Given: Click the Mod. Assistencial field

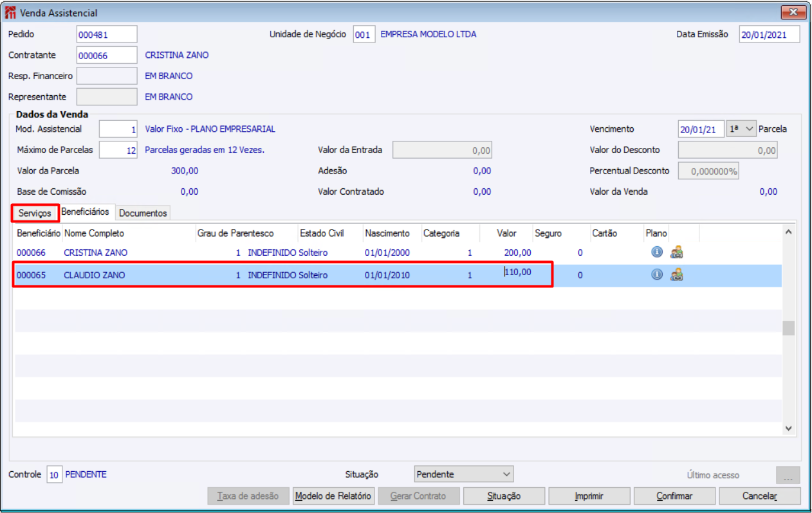Looking at the screenshot, I should [x=118, y=129].
